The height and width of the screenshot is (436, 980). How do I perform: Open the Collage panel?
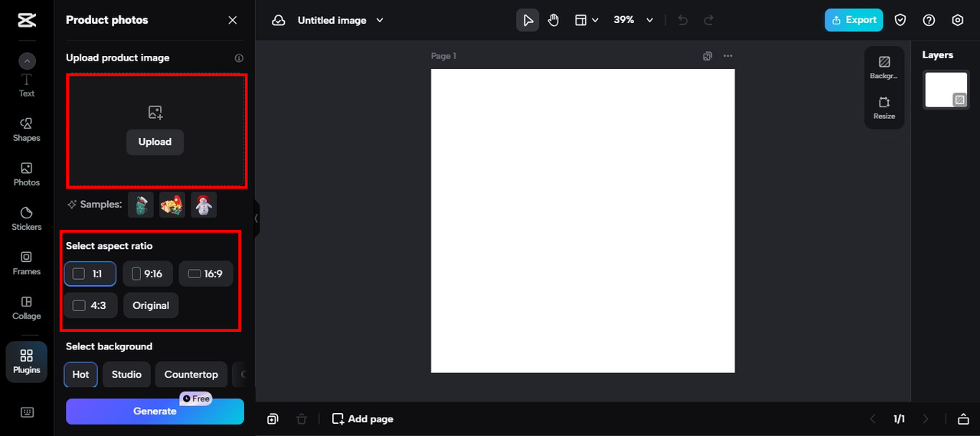(27, 307)
